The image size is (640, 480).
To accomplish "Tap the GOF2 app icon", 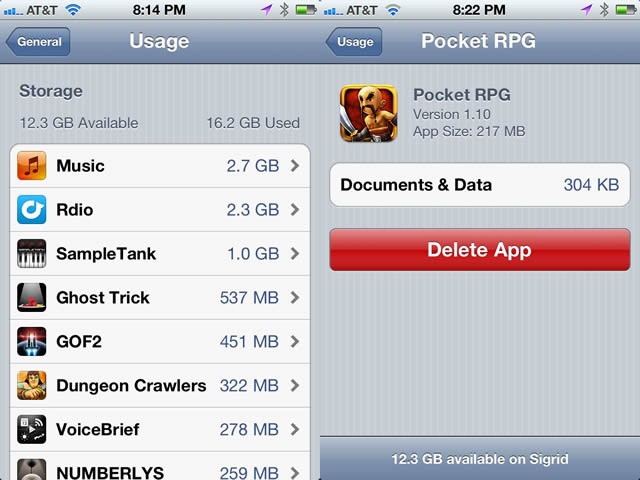I will click(x=31, y=342).
